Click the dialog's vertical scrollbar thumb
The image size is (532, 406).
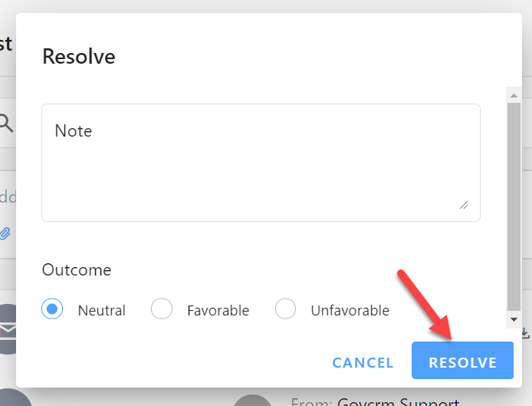pyautogui.click(x=514, y=206)
